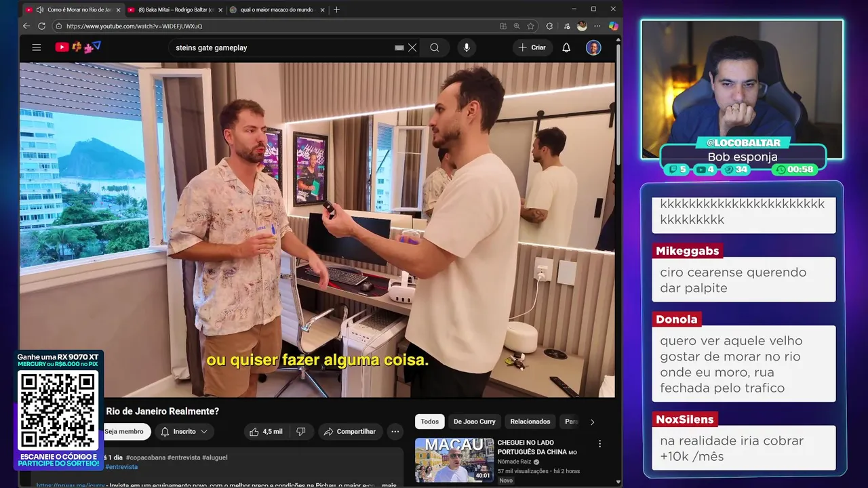This screenshot has height=488, width=868.
Task: Open browser extensions puzzle icon
Action: pyautogui.click(x=549, y=26)
